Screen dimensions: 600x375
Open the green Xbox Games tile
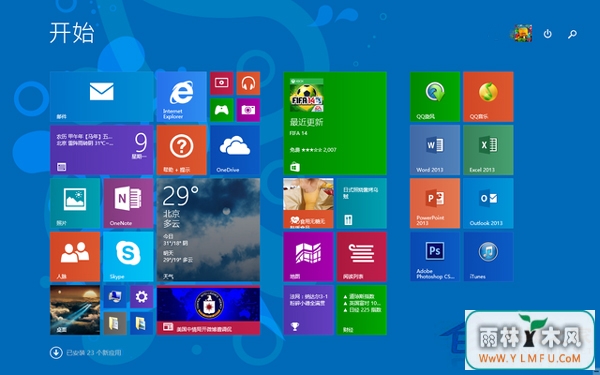(222, 110)
